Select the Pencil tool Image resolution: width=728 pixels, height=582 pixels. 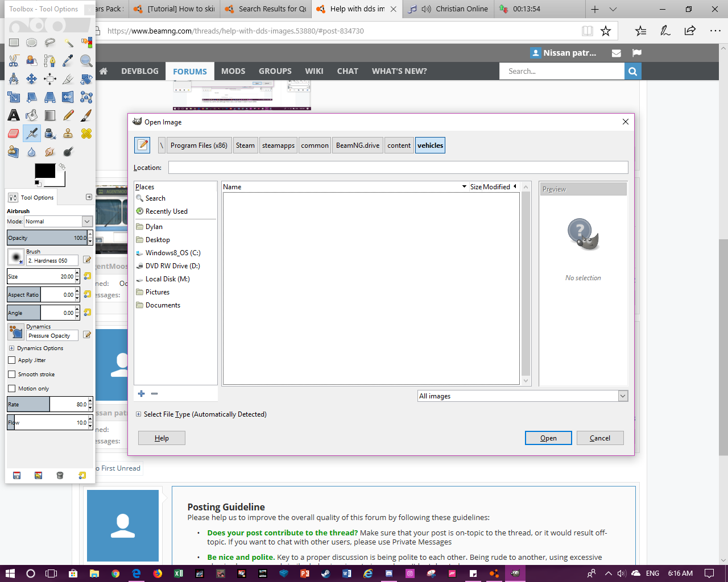point(68,115)
